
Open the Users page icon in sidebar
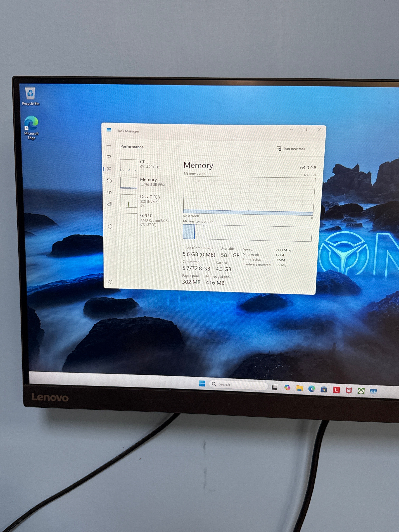click(x=110, y=204)
